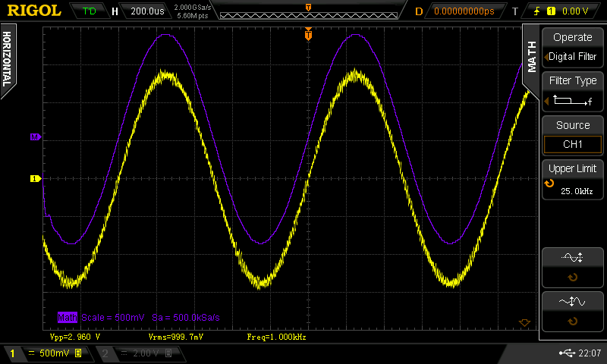Image resolution: width=607 pixels, height=364 pixels.
Task: Click the horizontal delay D label
Action: coord(419,11)
